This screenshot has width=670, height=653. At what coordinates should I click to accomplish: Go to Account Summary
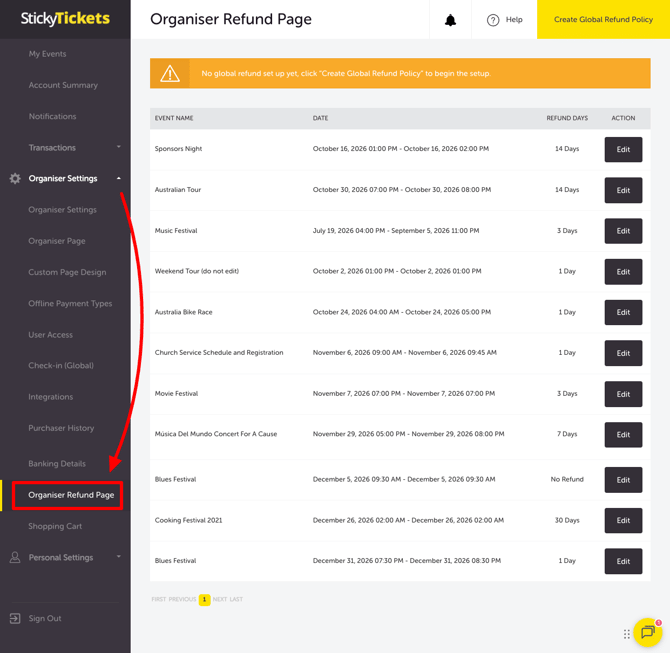[63, 85]
